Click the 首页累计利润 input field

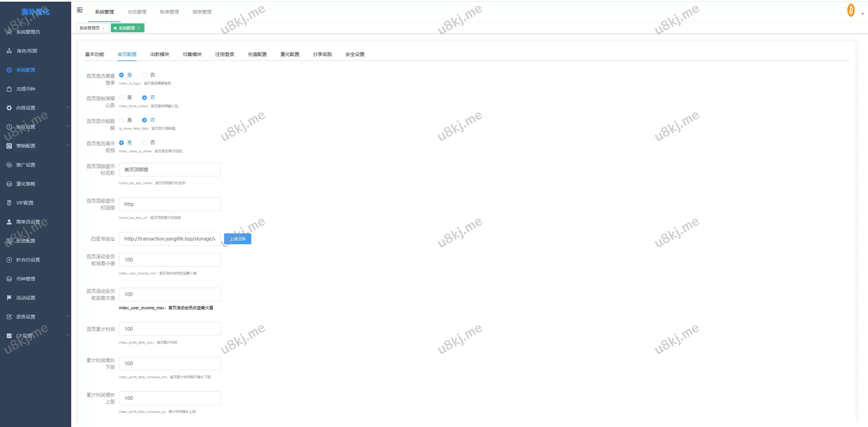(170, 329)
